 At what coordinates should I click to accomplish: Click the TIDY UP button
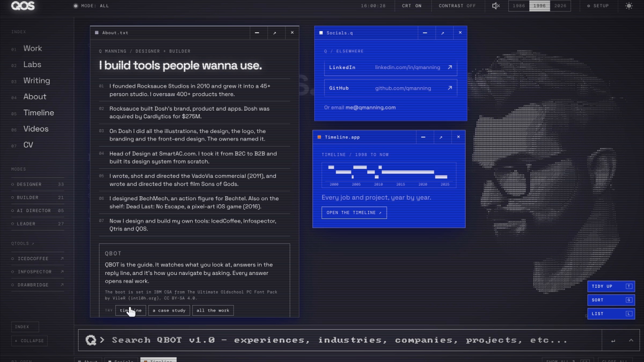point(611,286)
